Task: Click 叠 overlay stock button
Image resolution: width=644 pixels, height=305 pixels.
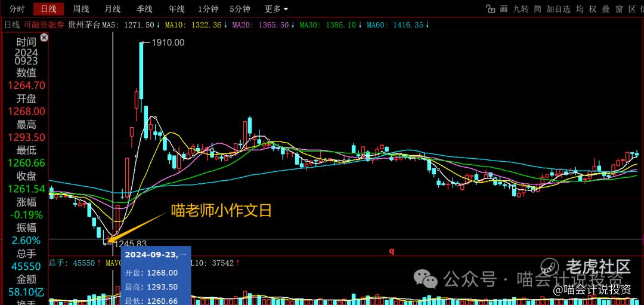Action: coord(606,8)
